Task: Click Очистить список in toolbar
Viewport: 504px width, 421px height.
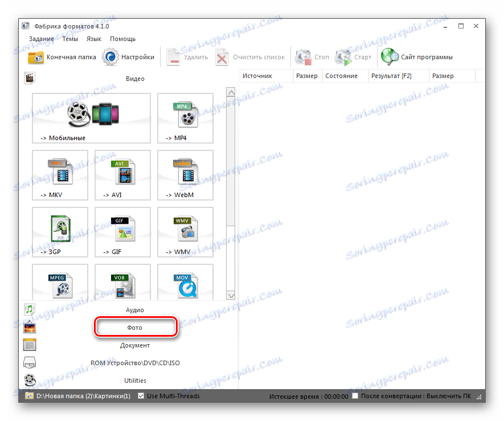Action: [x=251, y=57]
